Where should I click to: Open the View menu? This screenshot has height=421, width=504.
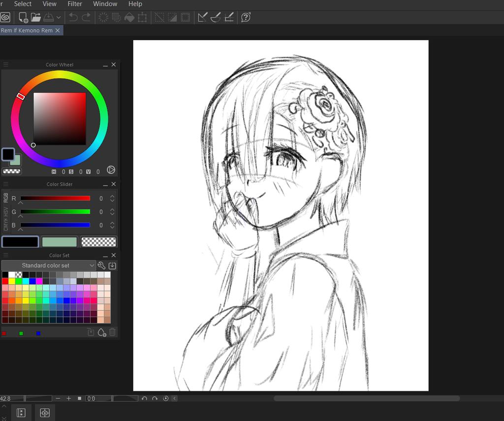pyautogui.click(x=50, y=4)
